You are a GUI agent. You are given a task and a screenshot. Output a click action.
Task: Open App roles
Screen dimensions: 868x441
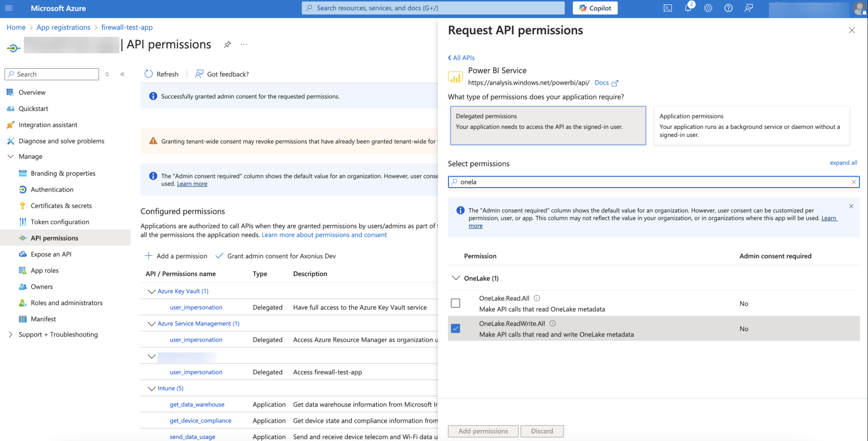[x=44, y=270]
